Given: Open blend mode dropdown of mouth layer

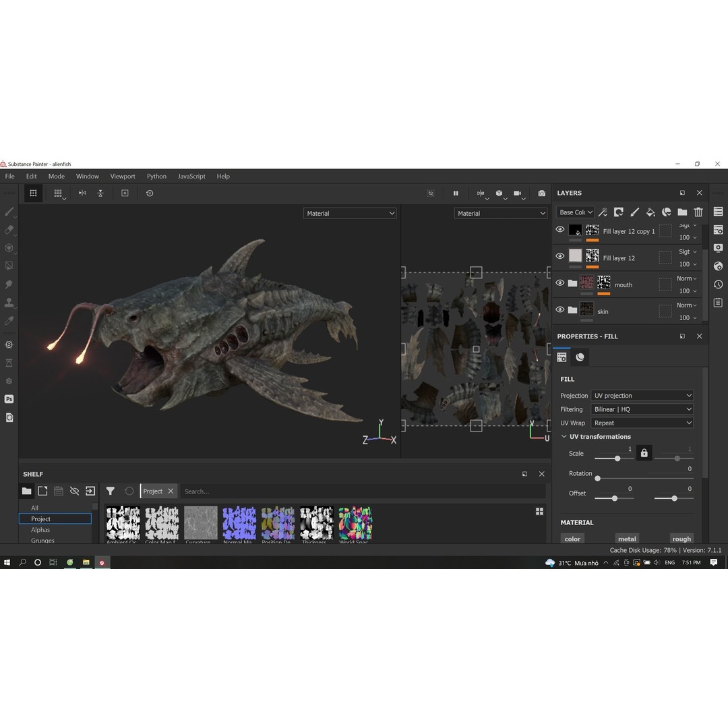Looking at the screenshot, I should [687, 278].
